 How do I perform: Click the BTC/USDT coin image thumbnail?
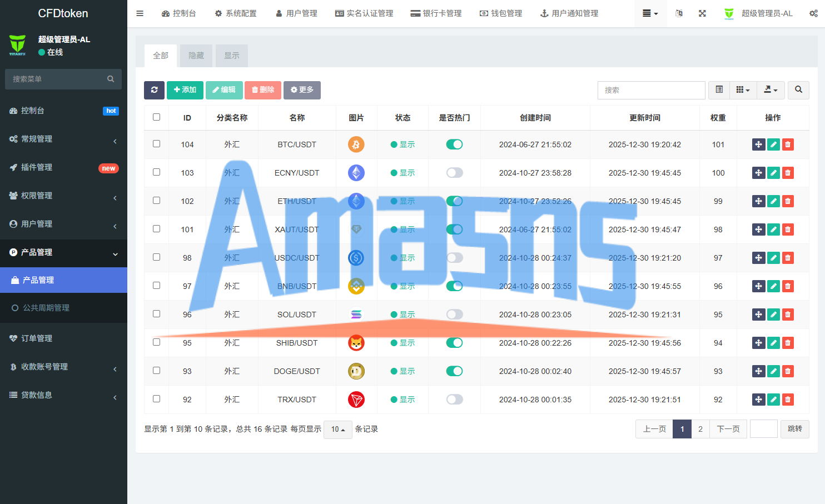coord(356,144)
